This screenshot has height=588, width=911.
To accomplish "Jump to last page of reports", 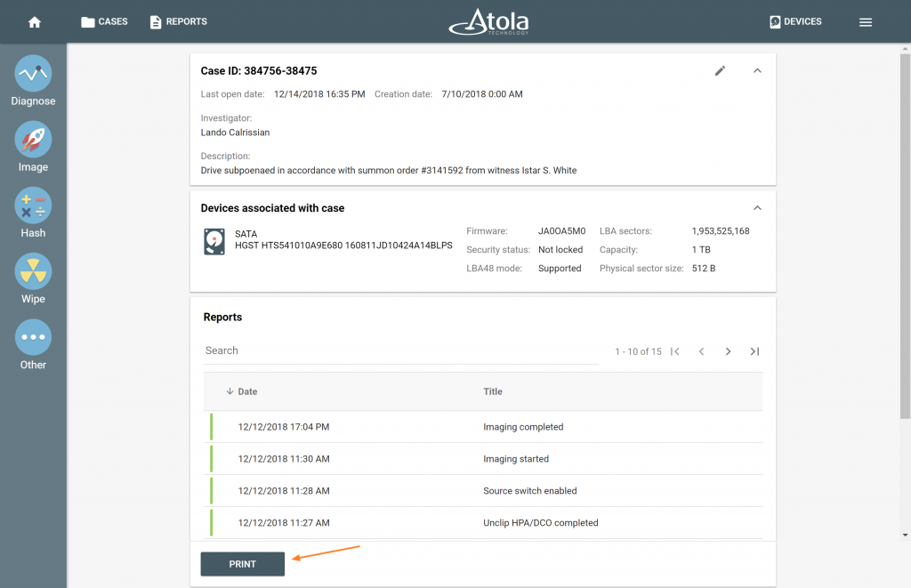I will 754,351.
